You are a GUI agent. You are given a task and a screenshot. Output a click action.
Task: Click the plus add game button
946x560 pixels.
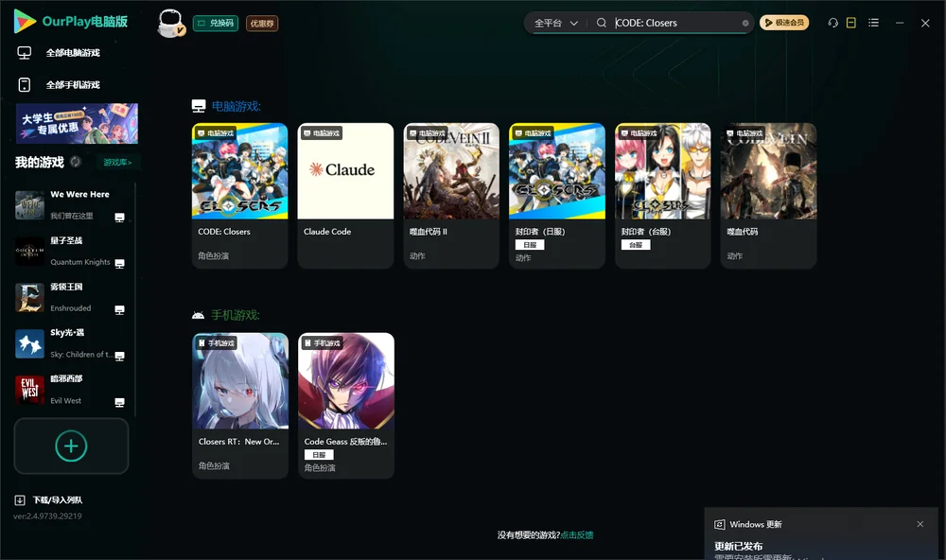tap(71, 446)
